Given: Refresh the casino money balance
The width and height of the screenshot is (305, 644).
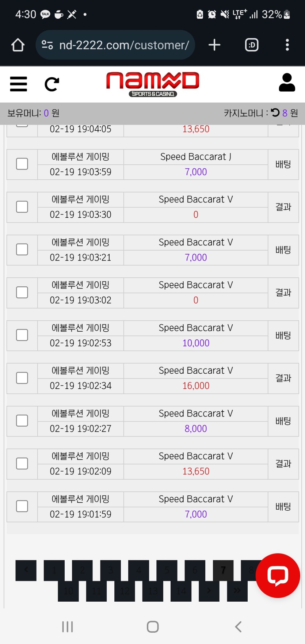Looking at the screenshot, I should point(275,113).
